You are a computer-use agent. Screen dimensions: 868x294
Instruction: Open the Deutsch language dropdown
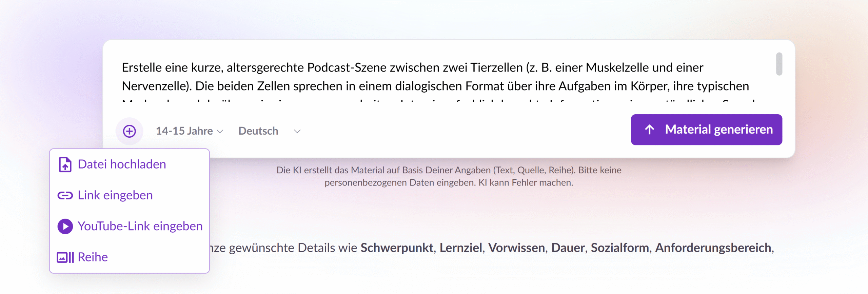pos(258,131)
